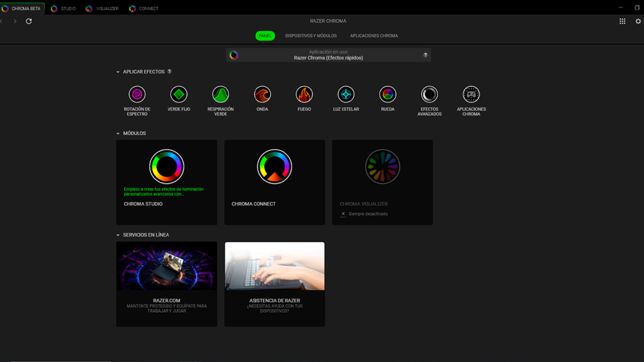Click the Módulos section heading
This screenshot has width=644, height=362.
(x=135, y=134)
